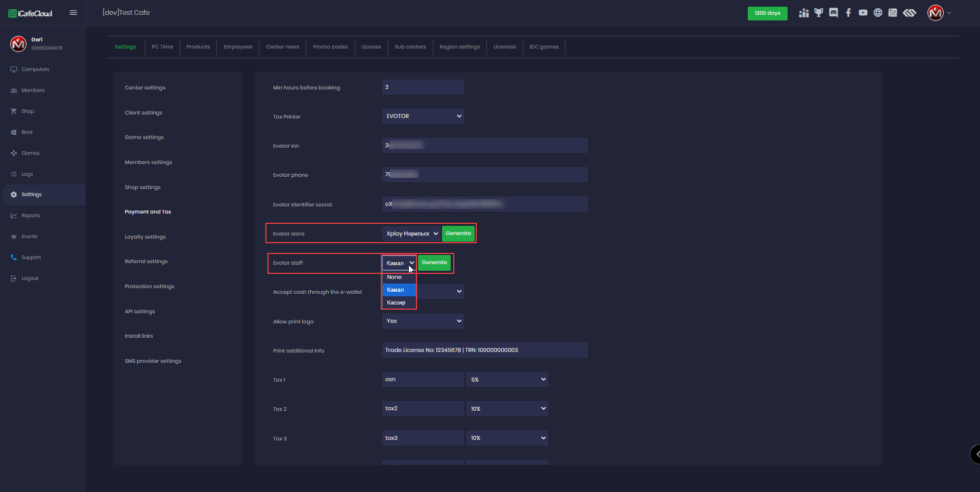The width and height of the screenshot is (980, 492).
Task: Open the Tax Printer EVOTOR dropdown
Action: [x=423, y=116]
